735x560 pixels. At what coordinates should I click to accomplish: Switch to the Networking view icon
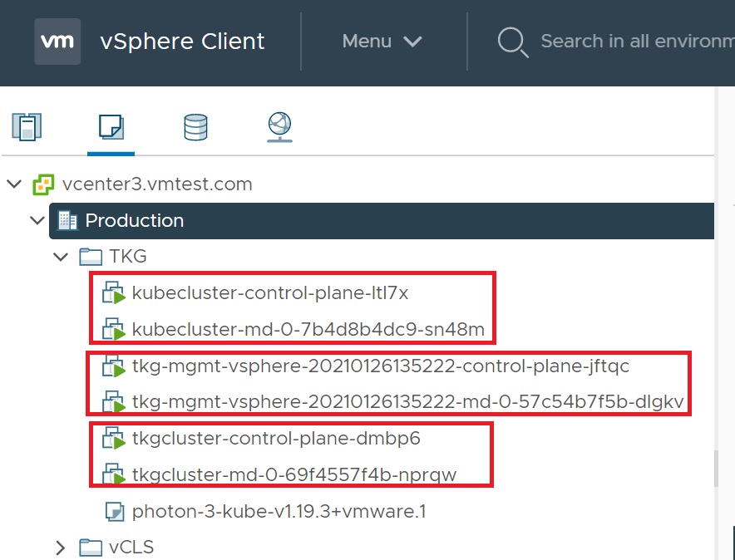[280, 127]
